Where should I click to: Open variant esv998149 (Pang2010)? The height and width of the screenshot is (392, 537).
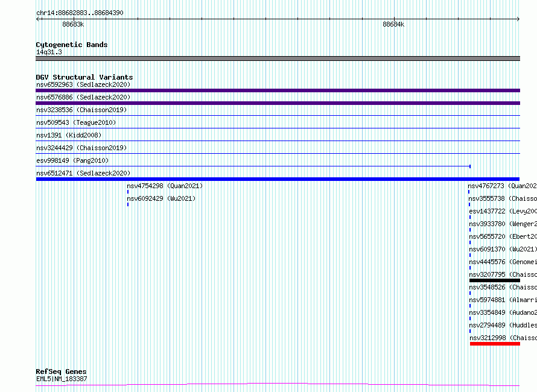click(72, 160)
